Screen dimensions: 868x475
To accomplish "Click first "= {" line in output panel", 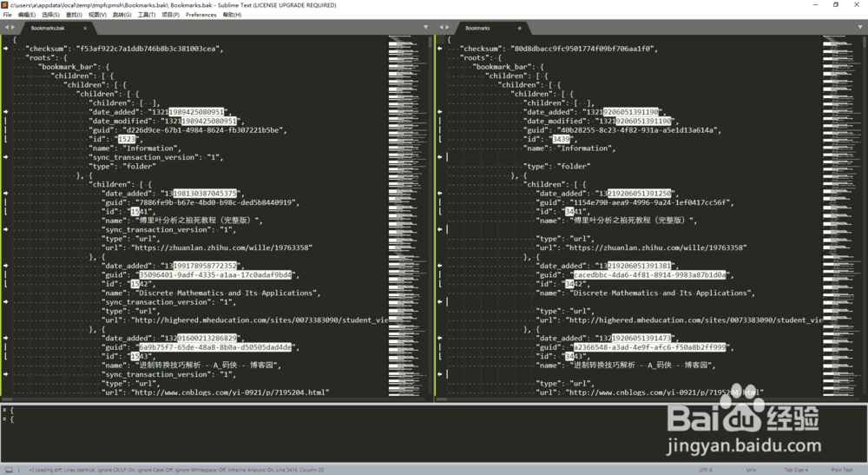I will point(9,411).
